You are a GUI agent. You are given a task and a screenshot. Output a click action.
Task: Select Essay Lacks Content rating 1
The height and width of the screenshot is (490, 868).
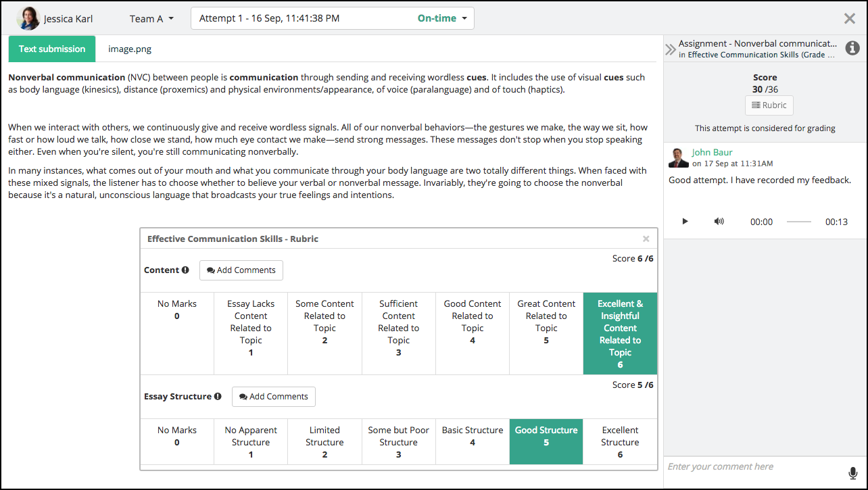(251, 334)
